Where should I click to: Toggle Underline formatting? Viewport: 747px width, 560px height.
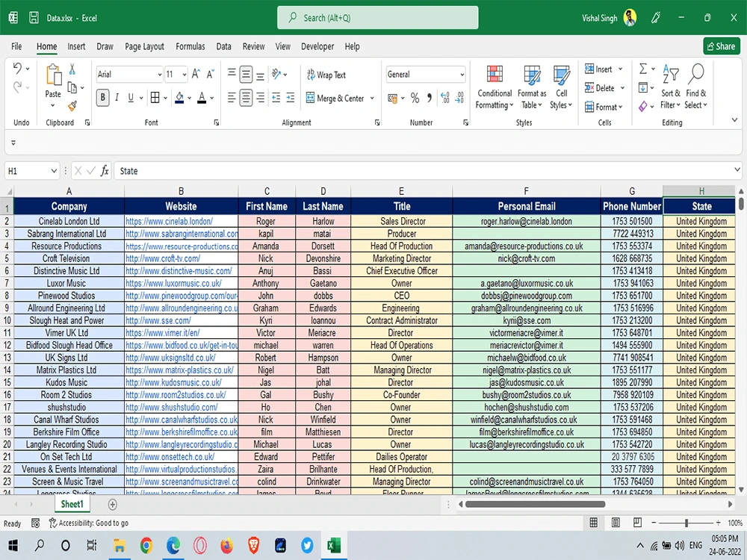click(x=131, y=98)
